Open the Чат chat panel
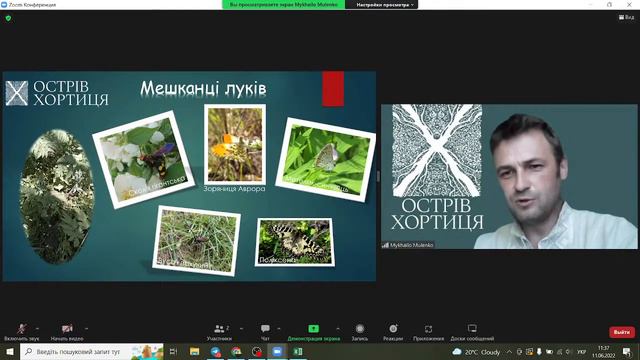The width and height of the screenshot is (640, 360). point(265,332)
